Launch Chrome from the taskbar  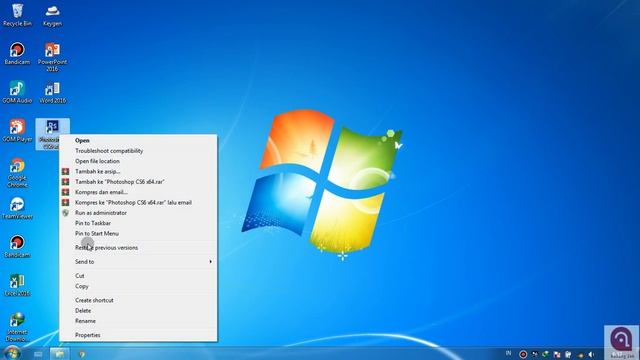point(82,354)
